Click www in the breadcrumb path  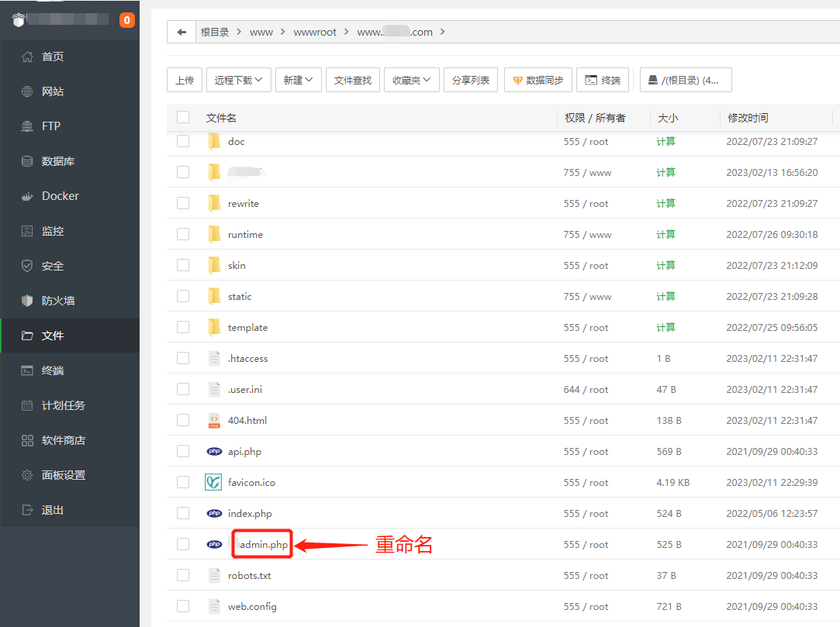(x=261, y=32)
